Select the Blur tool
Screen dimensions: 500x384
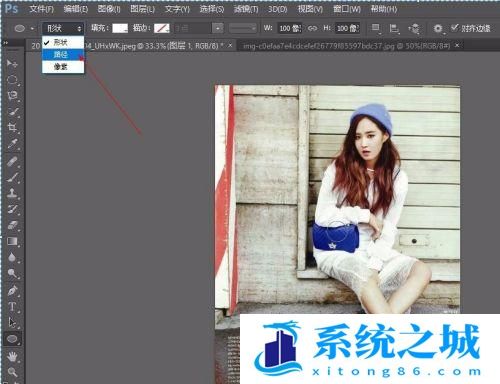click(12, 257)
